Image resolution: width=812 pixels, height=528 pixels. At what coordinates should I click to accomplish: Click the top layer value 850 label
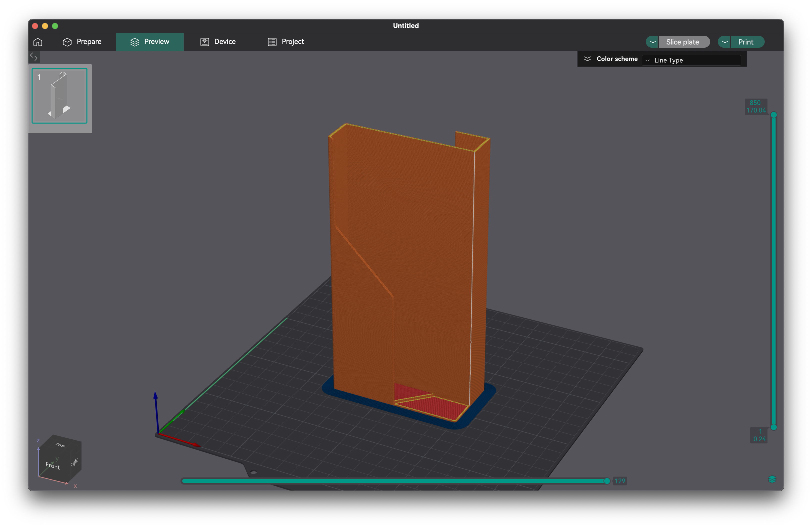(x=755, y=103)
